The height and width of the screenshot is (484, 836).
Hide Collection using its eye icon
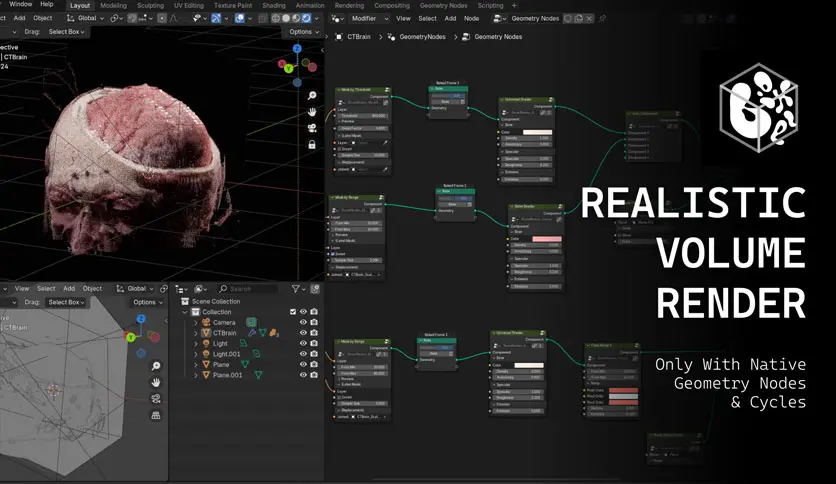pyautogui.click(x=303, y=312)
